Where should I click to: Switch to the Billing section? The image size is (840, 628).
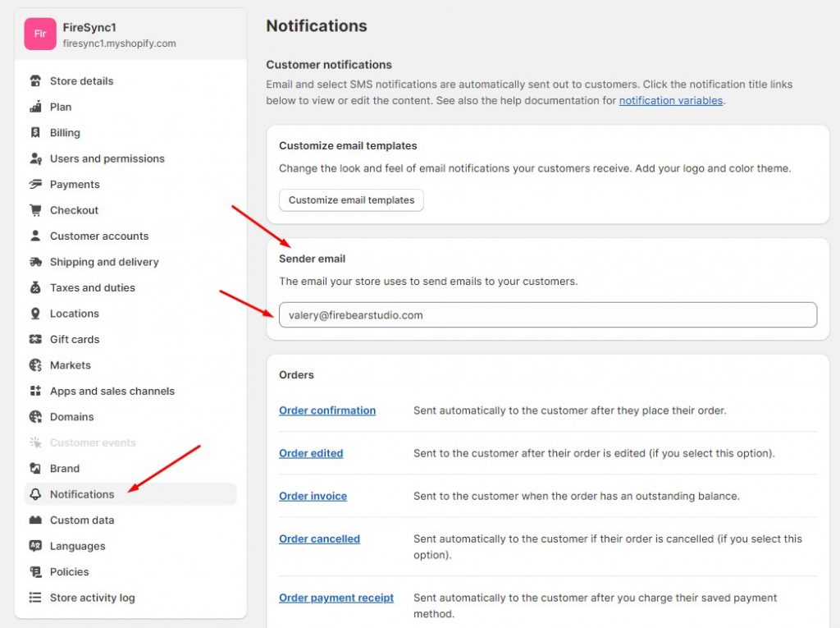click(x=67, y=132)
